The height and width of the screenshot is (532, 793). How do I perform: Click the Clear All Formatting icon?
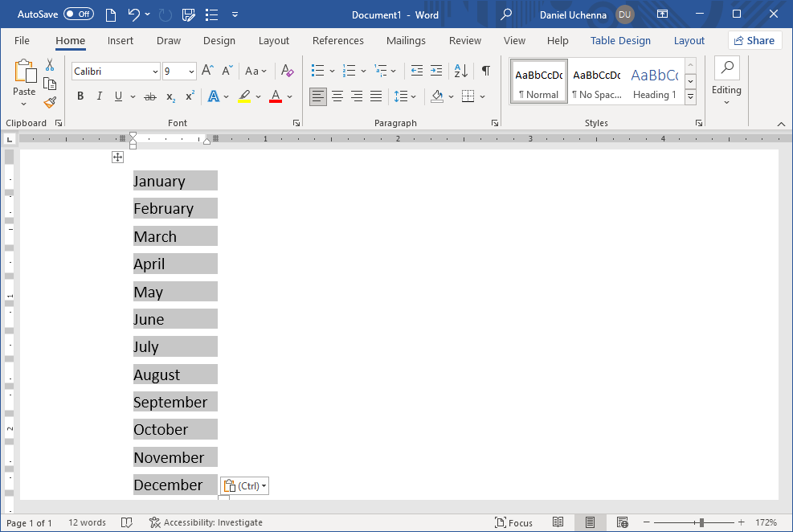288,71
